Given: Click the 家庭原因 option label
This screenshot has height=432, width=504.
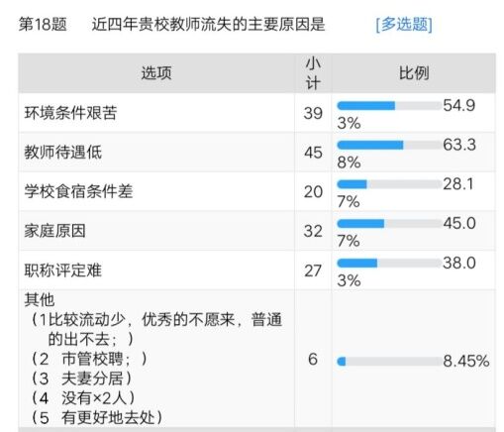Looking at the screenshot, I should 55,231.
